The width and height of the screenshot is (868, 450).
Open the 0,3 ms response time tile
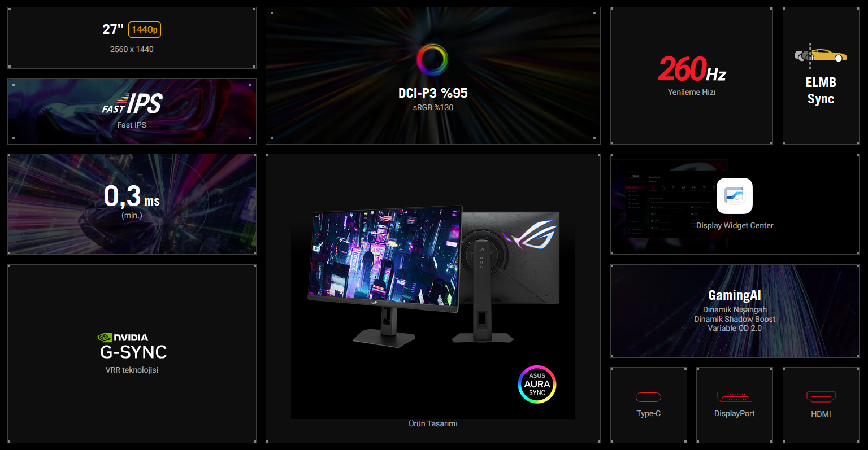(x=132, y=204)
